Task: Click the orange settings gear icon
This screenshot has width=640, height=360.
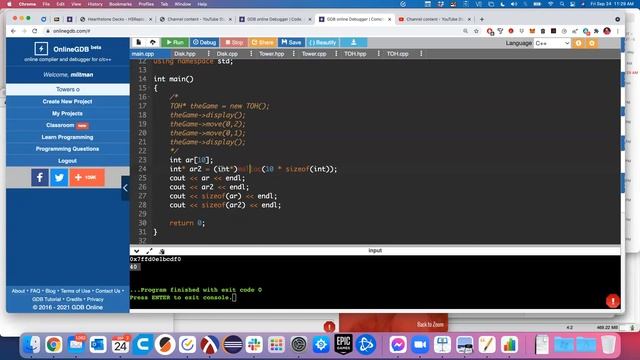Action: pyautogui.click(x=592, y=43)
